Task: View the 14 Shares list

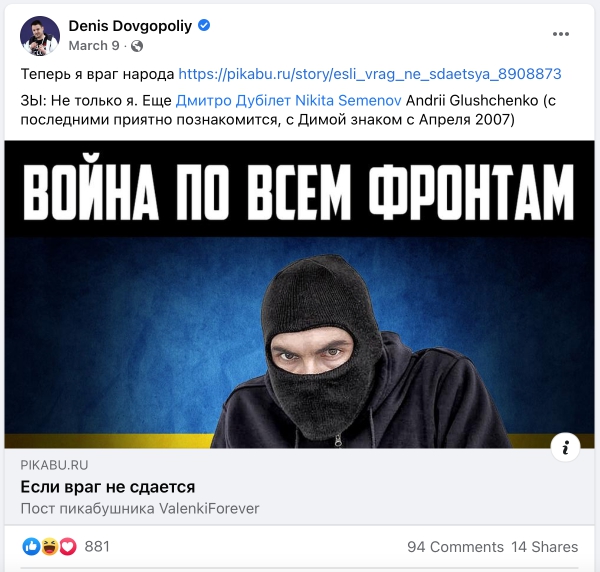Action: tap(545, 547)
